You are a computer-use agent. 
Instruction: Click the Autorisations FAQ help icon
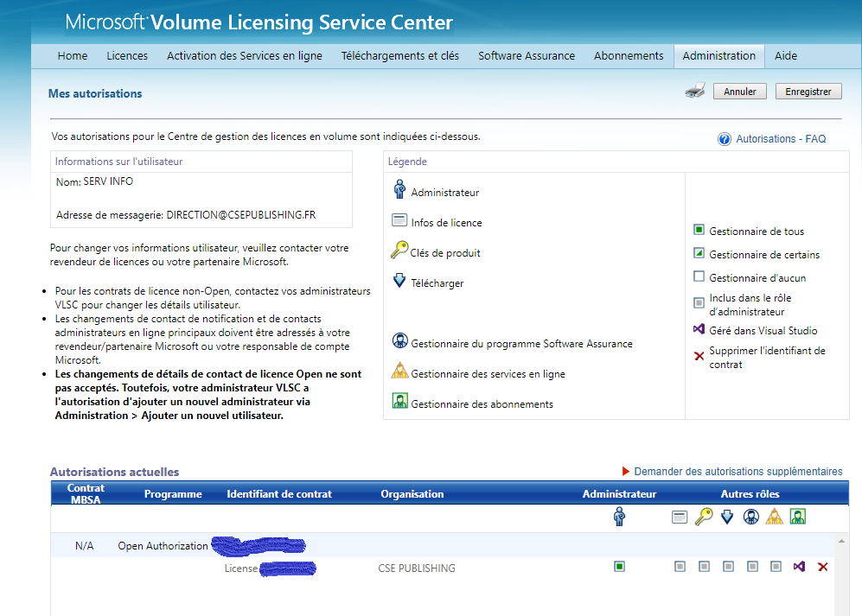pos(724,139)
